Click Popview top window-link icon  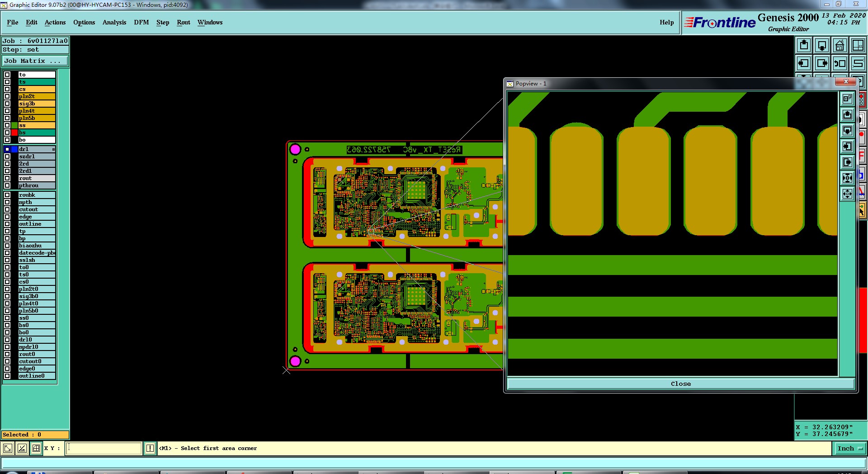point(847,99)
